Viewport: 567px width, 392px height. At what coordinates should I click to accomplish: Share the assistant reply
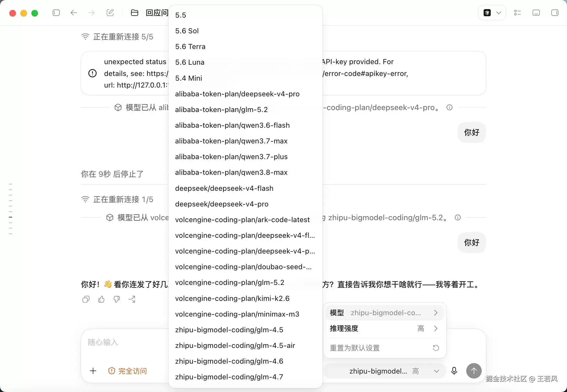tap(132, 299)
